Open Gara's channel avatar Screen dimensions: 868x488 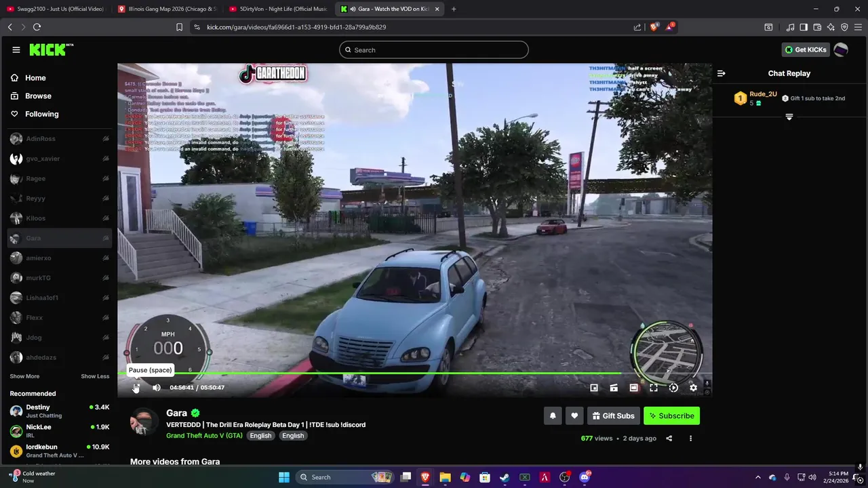(x=144, y=422)
